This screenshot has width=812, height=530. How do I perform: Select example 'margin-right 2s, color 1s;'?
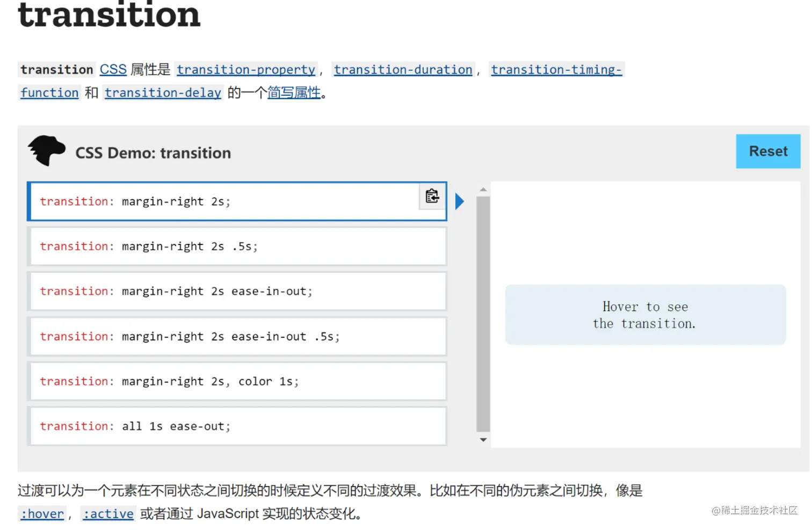coord(237,381)
